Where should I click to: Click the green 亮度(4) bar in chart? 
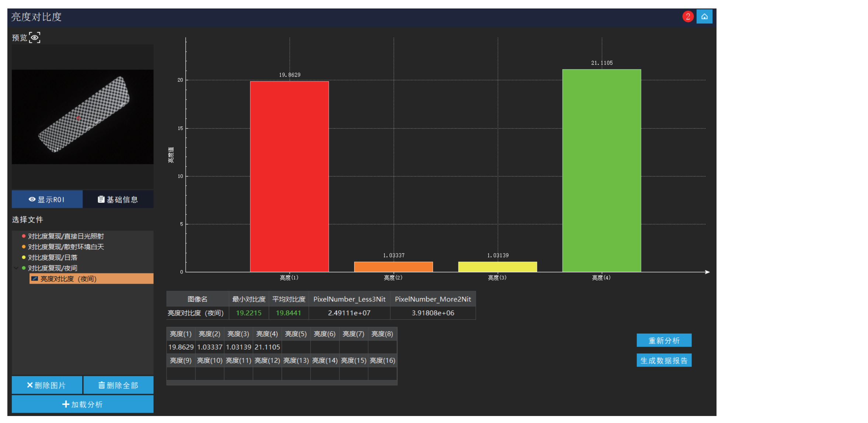(x=602, y=170)
